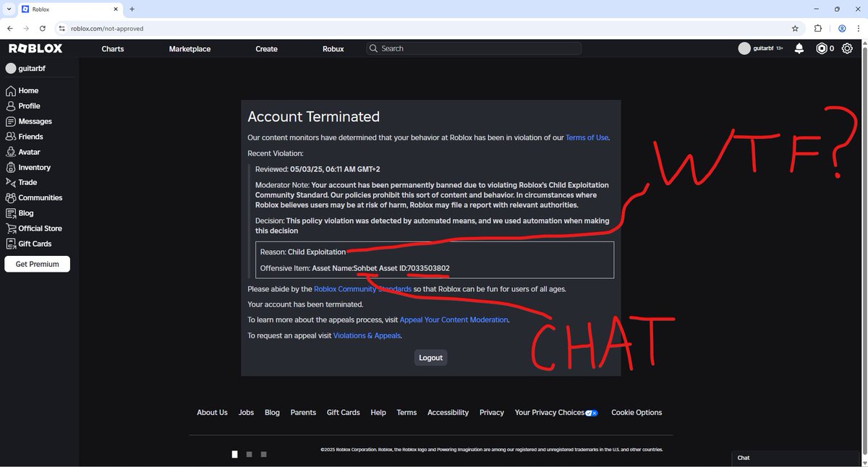Open Accessibility footer link
The width and height of the screenshot is (868, 467).
(x=448, y=412)
